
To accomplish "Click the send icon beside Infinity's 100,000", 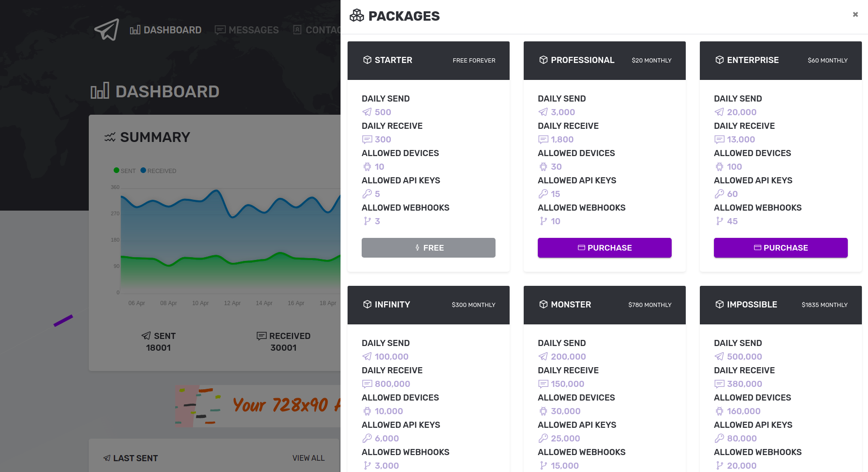I will point(367,357).
